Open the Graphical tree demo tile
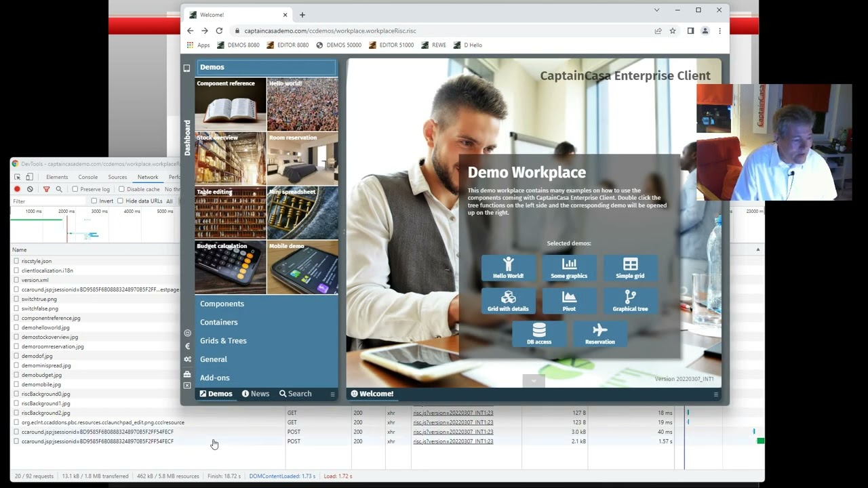The height and width of the screenshot is (488, 868). click(x=630, y=301)
